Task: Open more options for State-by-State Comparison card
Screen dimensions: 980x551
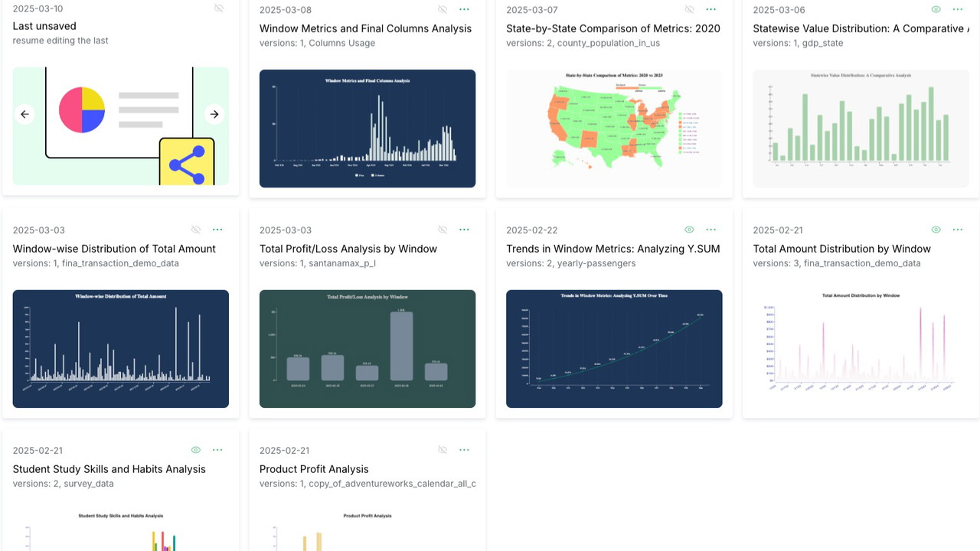Action: pos(710,9)
